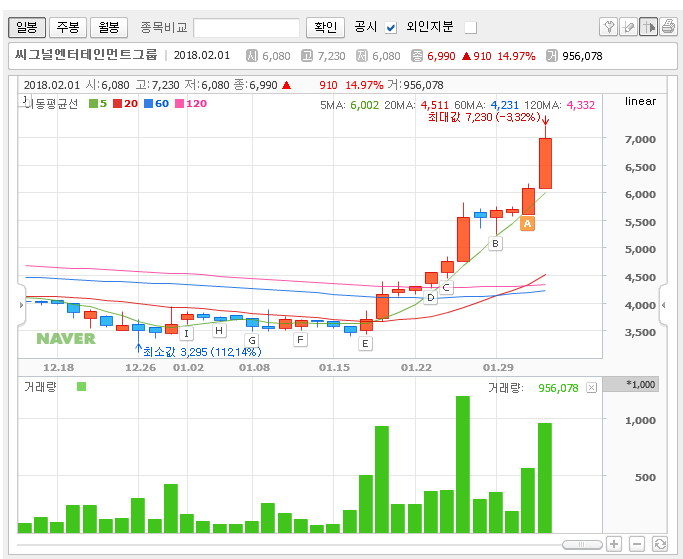683x559 pixels.
Task: Expand the right side panel arrow
Action: (663, 305)
